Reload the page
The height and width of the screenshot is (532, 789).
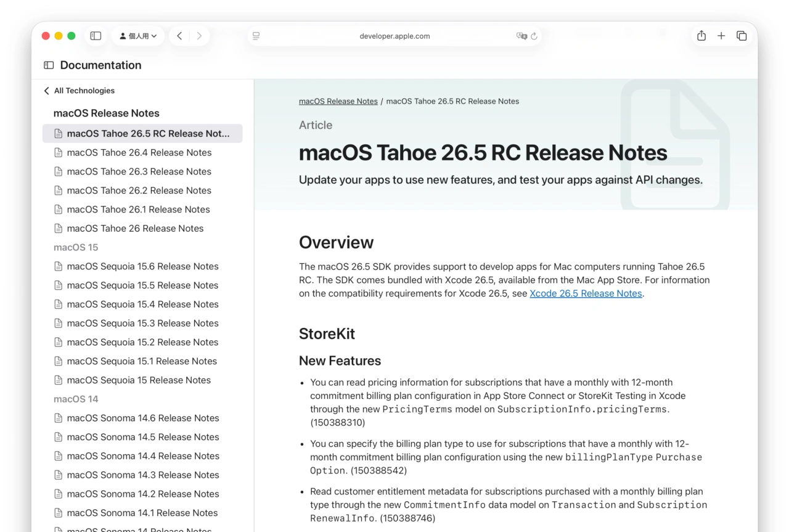tap(534, 36)
